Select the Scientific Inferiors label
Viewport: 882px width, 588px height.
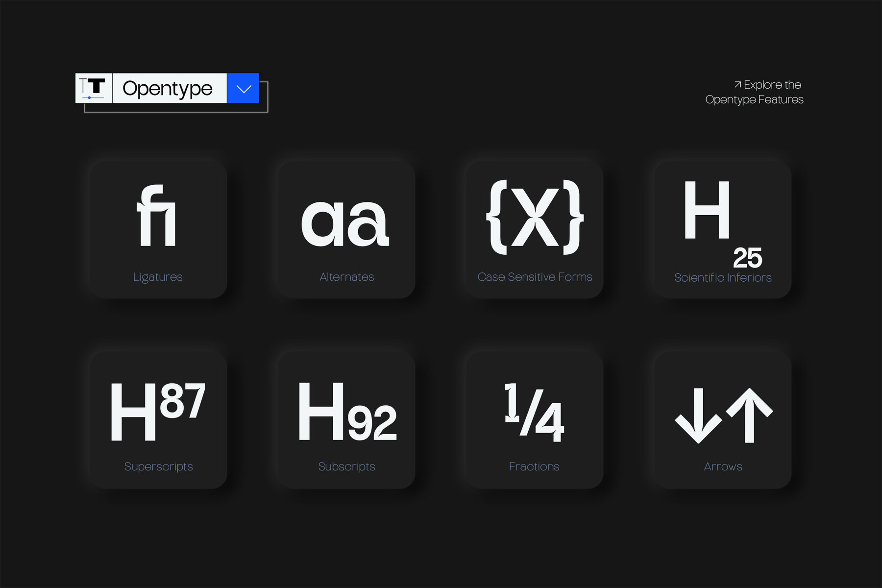coord(723,278)
